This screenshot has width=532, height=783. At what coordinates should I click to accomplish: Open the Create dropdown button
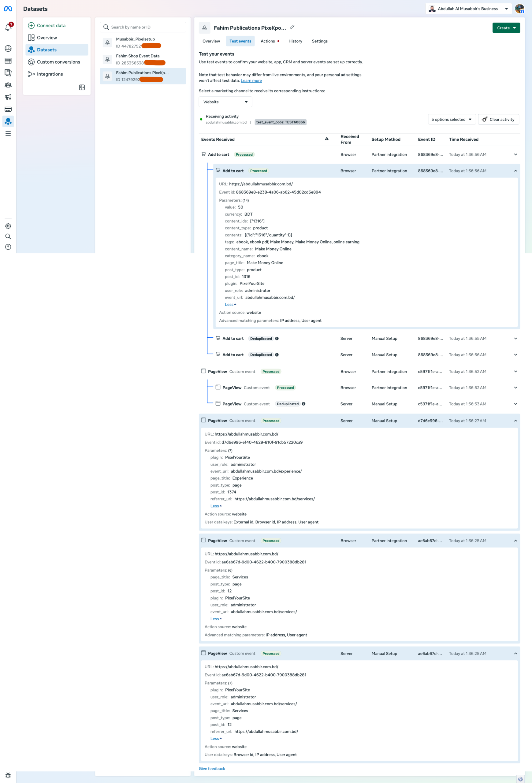tap(506, 28)
